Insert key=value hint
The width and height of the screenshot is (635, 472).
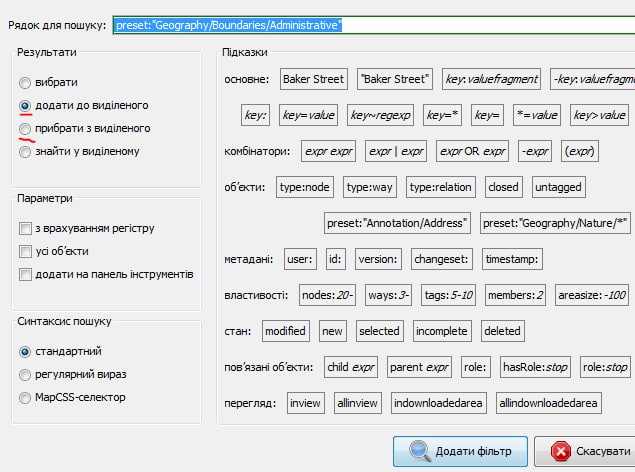click(x=308, y=115)
